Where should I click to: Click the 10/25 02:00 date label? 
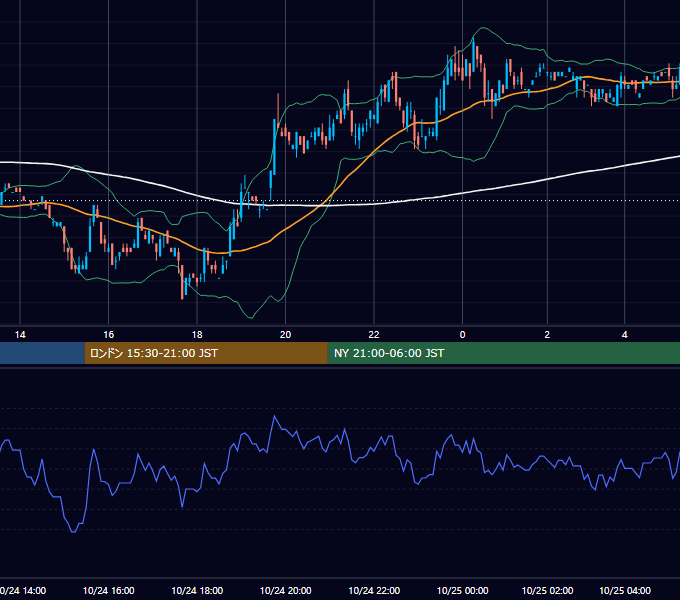(547, 590)
